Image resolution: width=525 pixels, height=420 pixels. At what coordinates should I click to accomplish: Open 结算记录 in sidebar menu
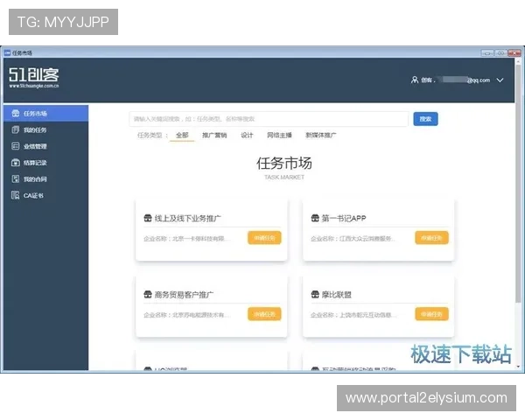tap(45, 163)
